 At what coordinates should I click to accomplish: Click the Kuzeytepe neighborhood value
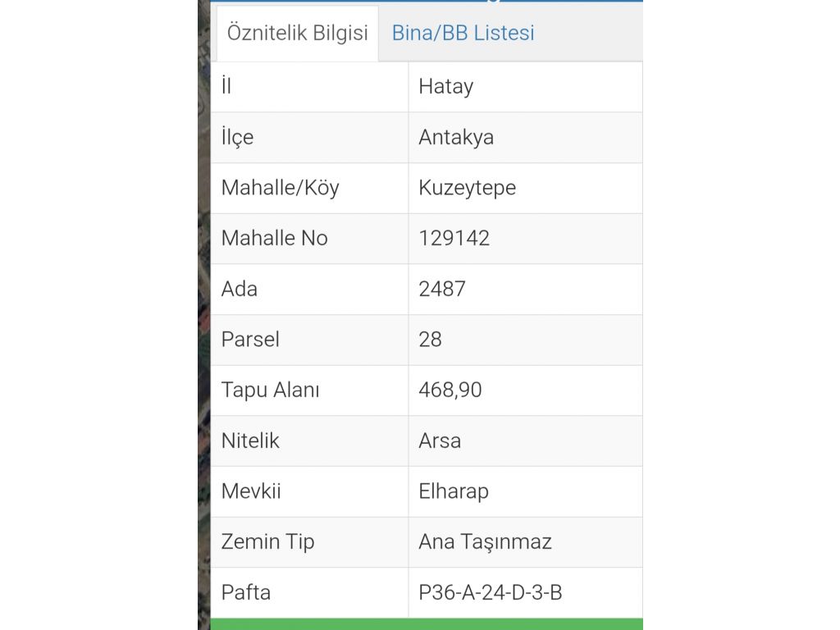(x=467, y=188)
